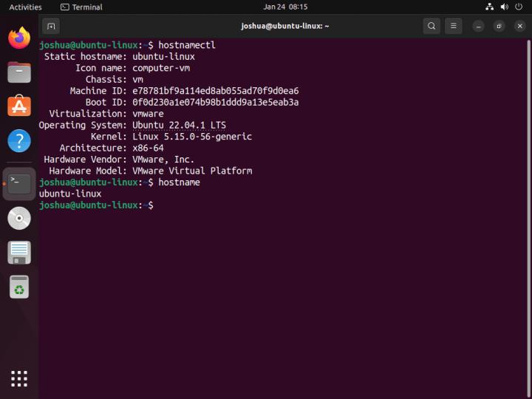Show Applications grid in dock
Viewport: 532px width, 399px height.
pos(19,378)
